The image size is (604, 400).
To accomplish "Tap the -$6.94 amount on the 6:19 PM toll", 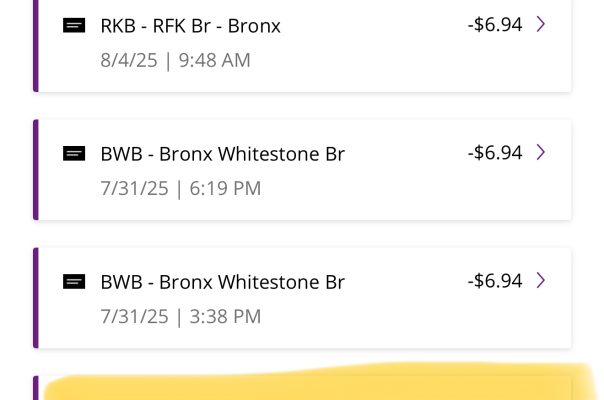I will pyautogui.click(x=495, y=152).
